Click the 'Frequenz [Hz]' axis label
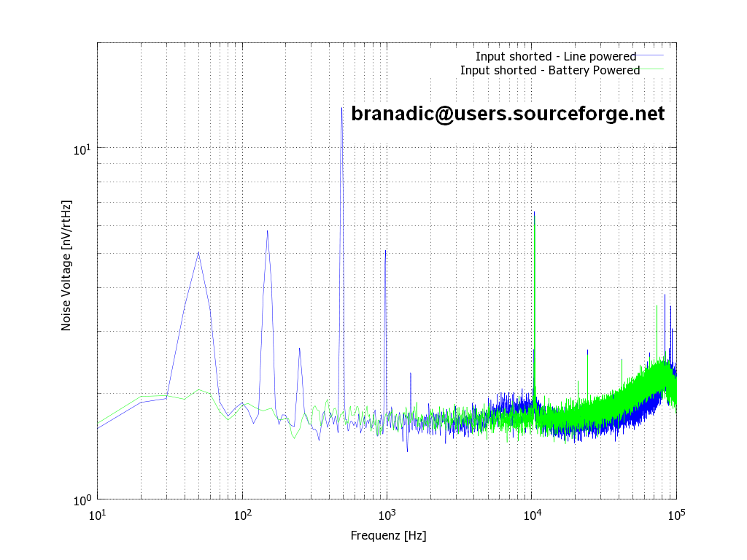The height and width of the screenshot is (560, 747). point(388,536)
